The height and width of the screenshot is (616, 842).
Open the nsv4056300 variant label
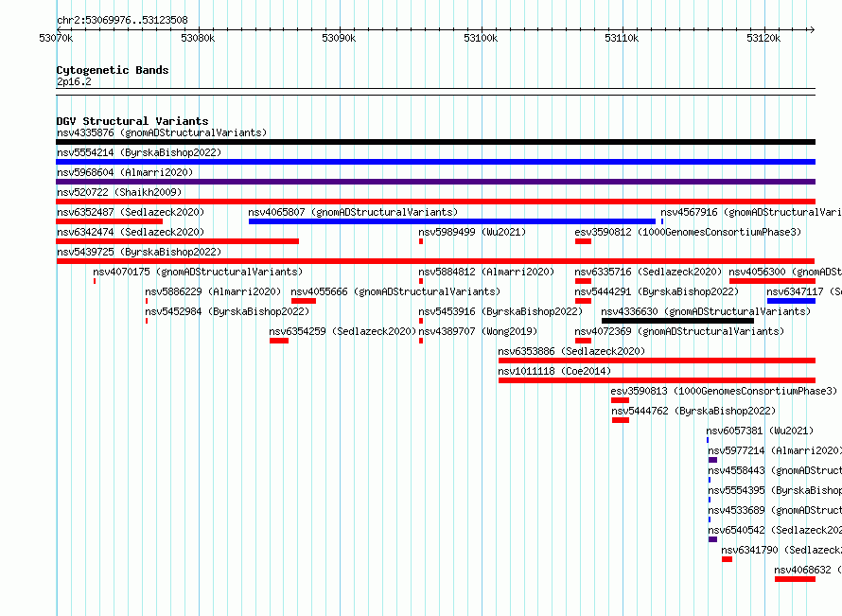(x=785, y=272)
